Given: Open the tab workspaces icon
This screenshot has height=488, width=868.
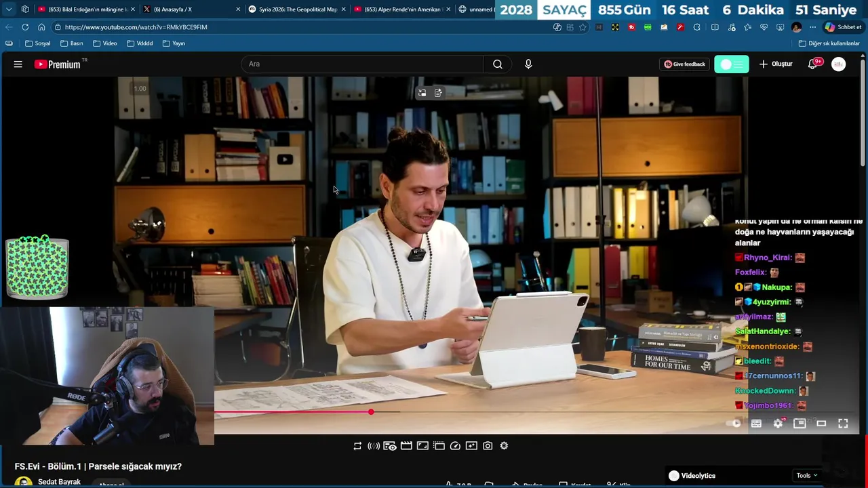Looking at the screenshot, I should click(25, 9).
